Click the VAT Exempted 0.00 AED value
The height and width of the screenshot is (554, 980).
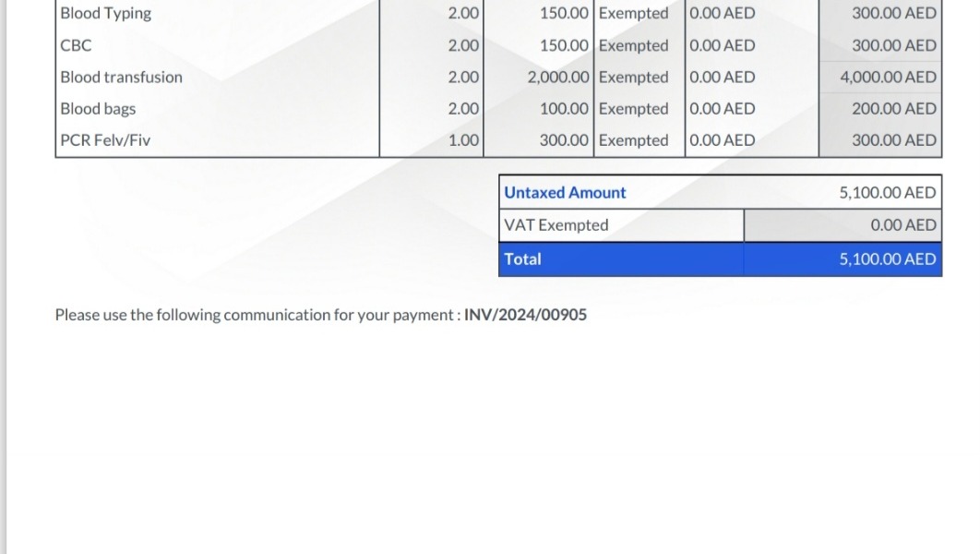pos(903,225)
